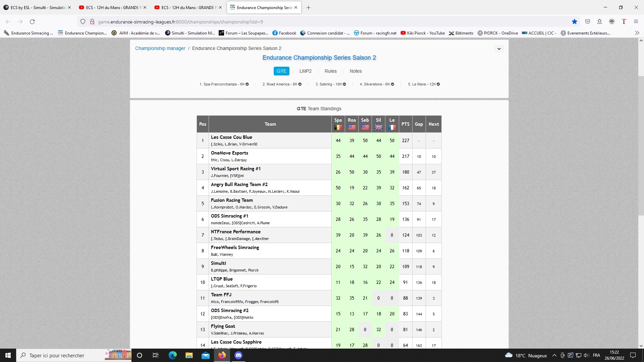
Task: Reload the page with the refresh icon
Action: click(x=32, y=22)
